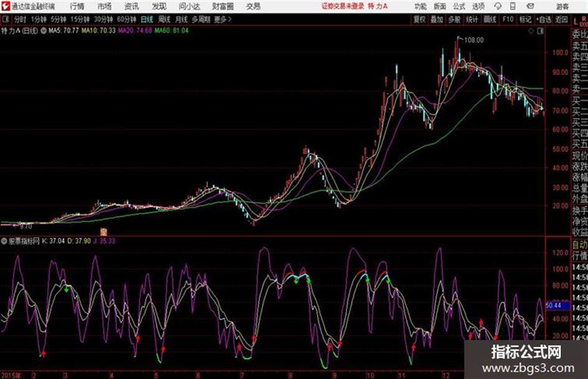Open options circle beside 股票指标网 indicator

click(4, 241)
